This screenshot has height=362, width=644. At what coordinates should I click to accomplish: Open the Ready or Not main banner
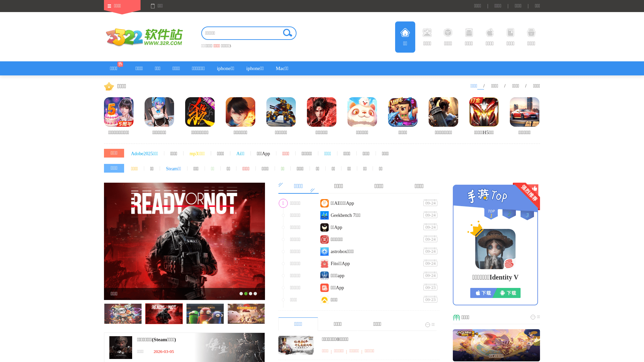tap(184, 241)
